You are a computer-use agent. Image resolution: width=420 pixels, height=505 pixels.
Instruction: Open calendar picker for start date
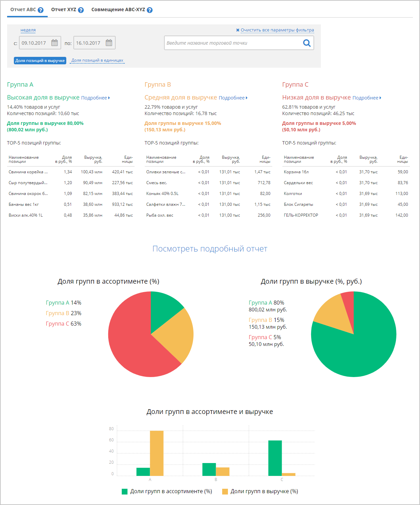[54, 43]
